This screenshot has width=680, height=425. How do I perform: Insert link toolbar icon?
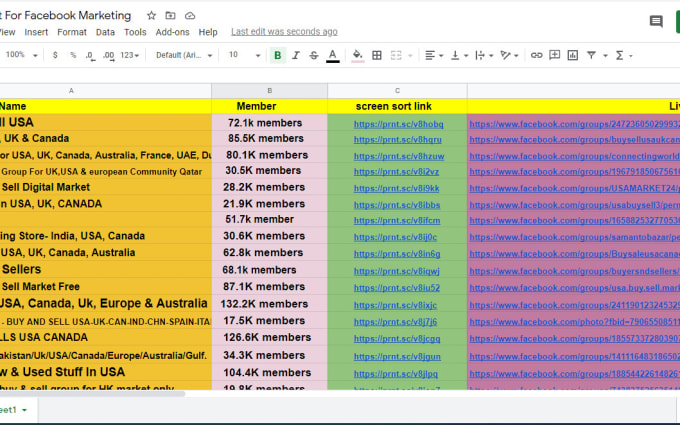[x=536, y=55]
